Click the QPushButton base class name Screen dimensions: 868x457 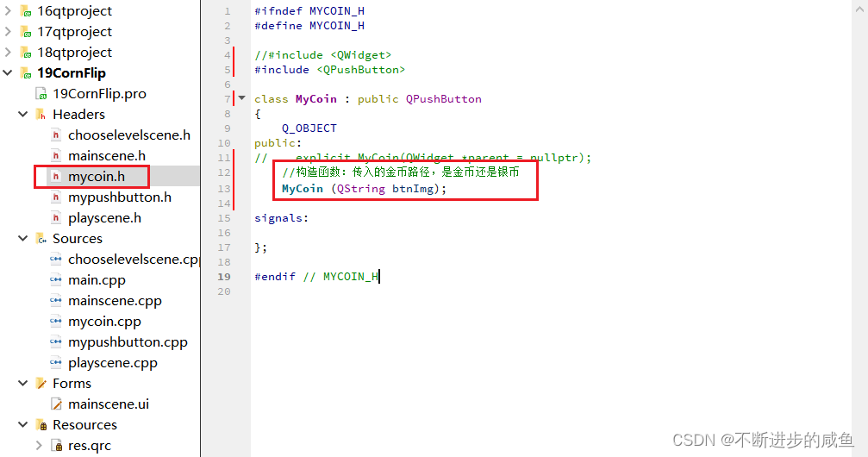tap(443, 98)
